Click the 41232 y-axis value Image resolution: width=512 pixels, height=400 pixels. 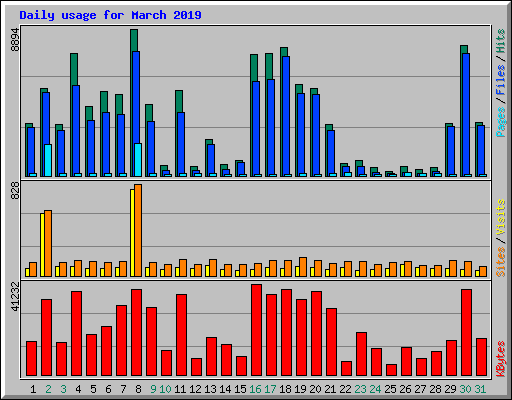coord(15,297)
